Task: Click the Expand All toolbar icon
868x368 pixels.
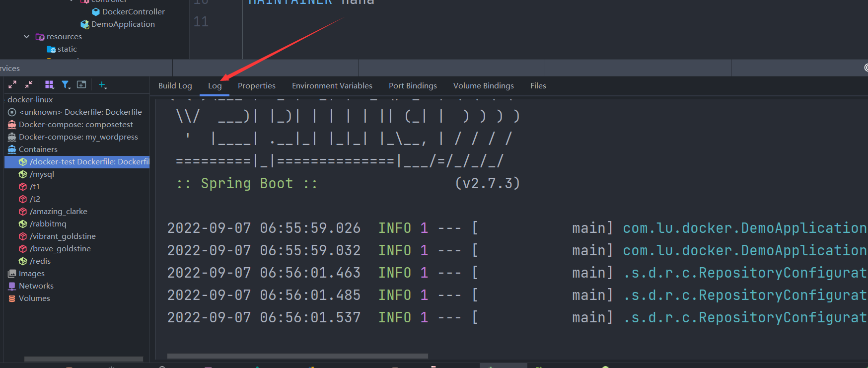Action: click(12, 85)
